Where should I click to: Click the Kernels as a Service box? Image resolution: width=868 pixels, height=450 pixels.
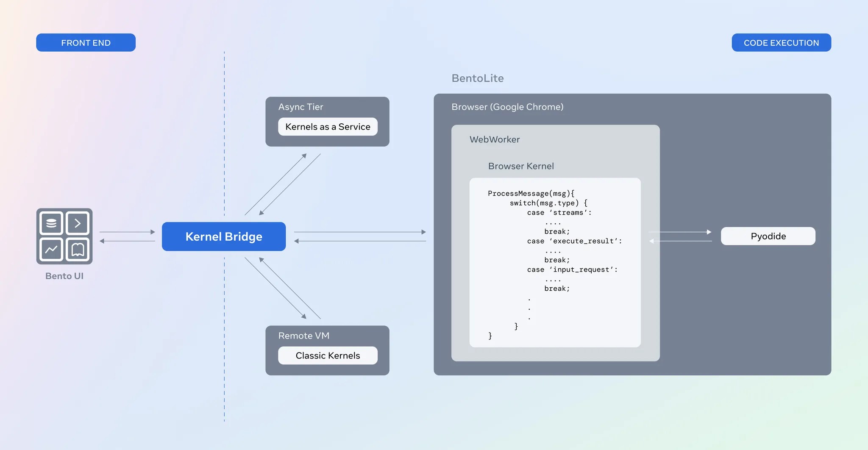[328, 127]
